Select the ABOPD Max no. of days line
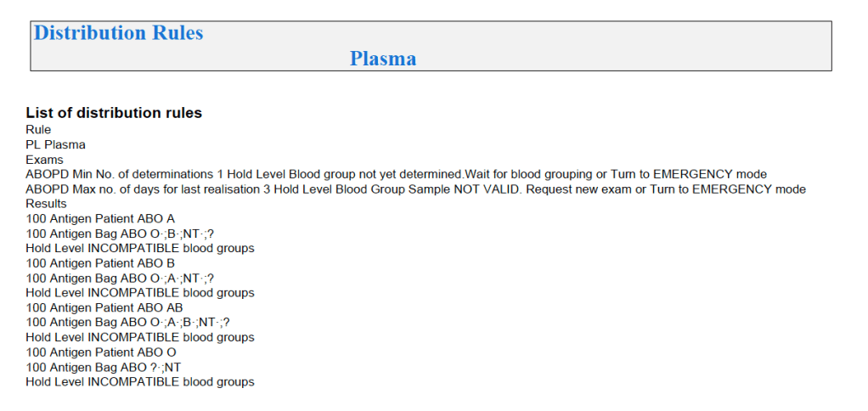 415,189
